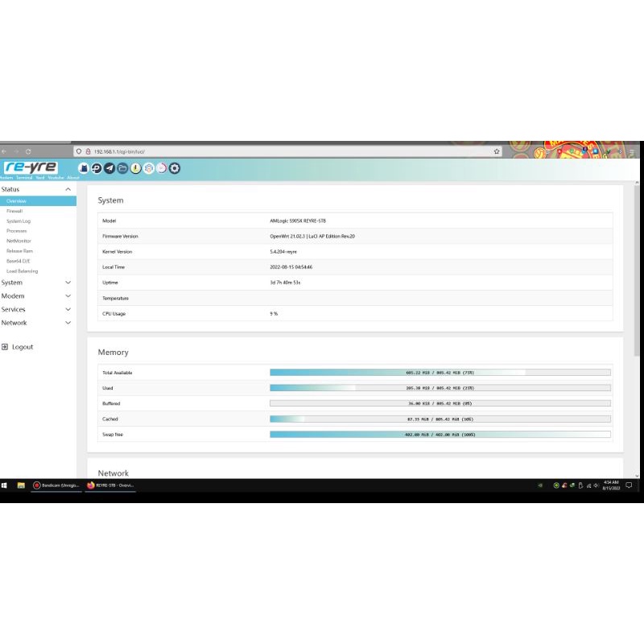The width and height of the screenshot is (644, 644).
Task: Click the Memory section heading
Action: click(x=113, y=353)
